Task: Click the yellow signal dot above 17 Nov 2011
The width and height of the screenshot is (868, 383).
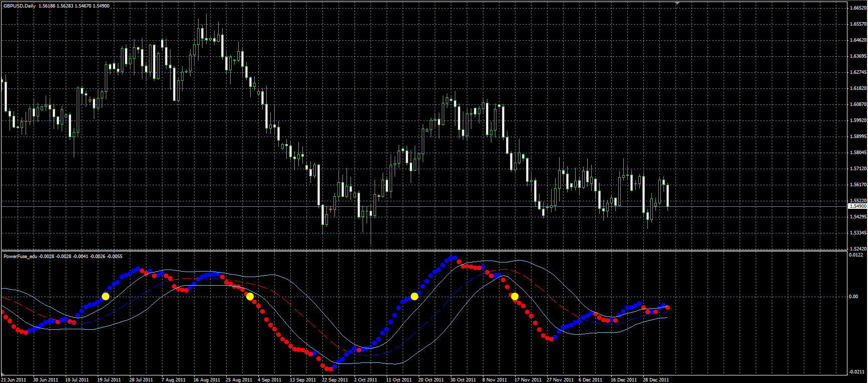Action: [514, 297]
